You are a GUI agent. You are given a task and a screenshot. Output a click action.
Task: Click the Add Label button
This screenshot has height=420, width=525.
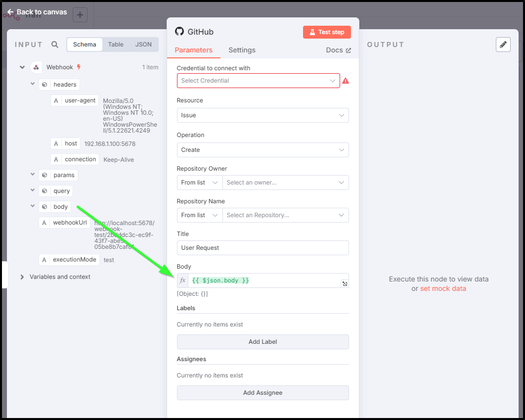coord(263,342)
